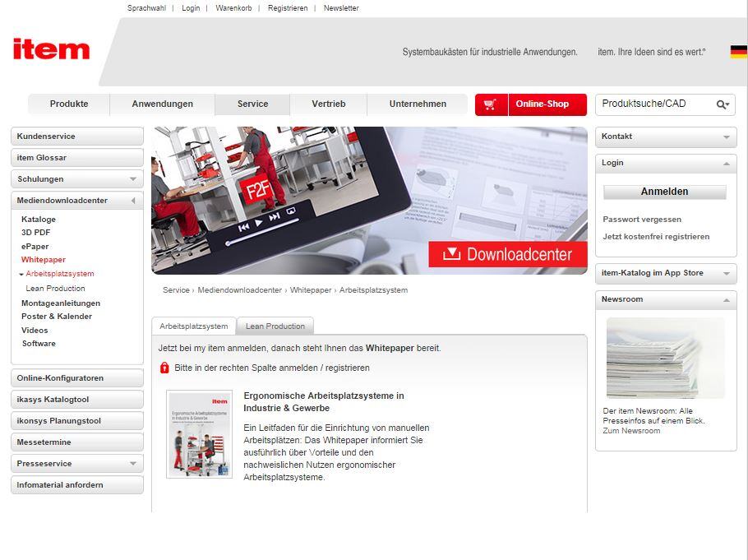The image size is (748, 560).
Task: Collapse the Newsroom panel
Action: pos(726,300)
